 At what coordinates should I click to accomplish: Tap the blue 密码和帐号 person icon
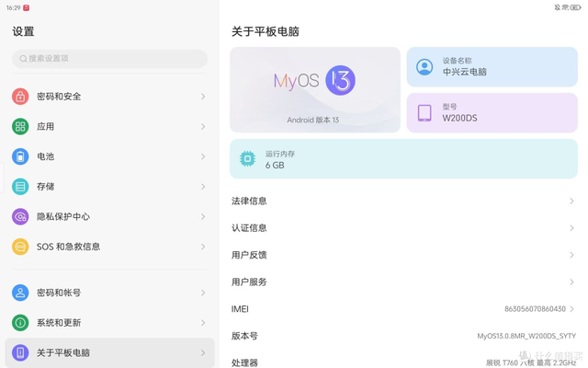20,293
